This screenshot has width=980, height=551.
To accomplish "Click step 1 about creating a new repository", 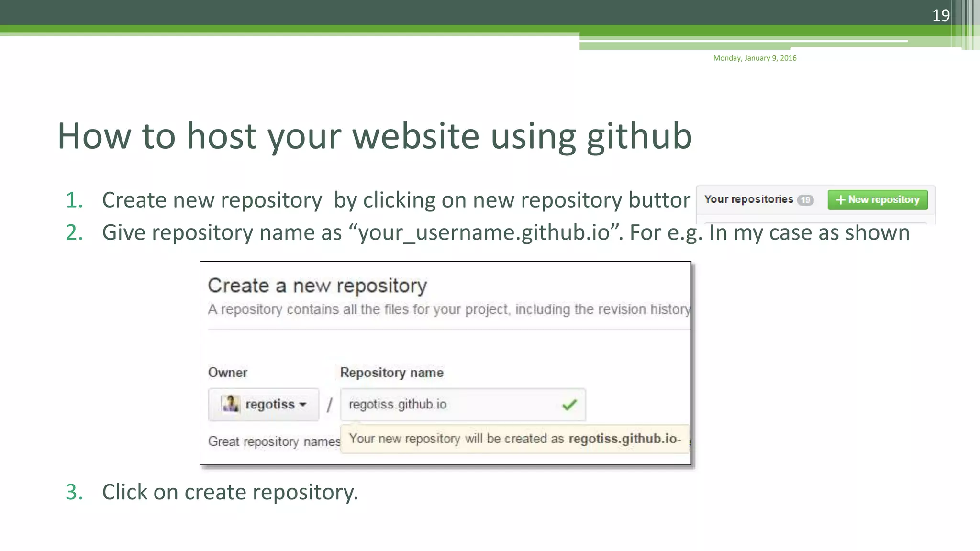I will click(x=378, y=200).
